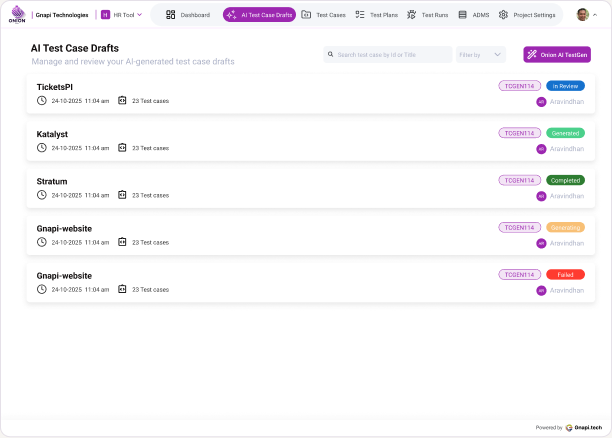Click the Katalyst test cases count icon

(x=122, y=148)
